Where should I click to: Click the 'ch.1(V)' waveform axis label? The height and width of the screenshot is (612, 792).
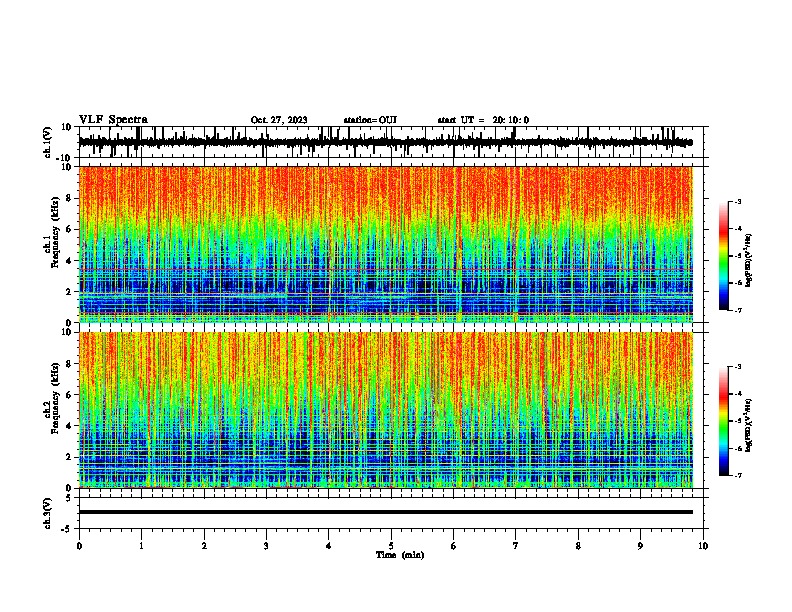pyautogui.click(x=48, y=142)
